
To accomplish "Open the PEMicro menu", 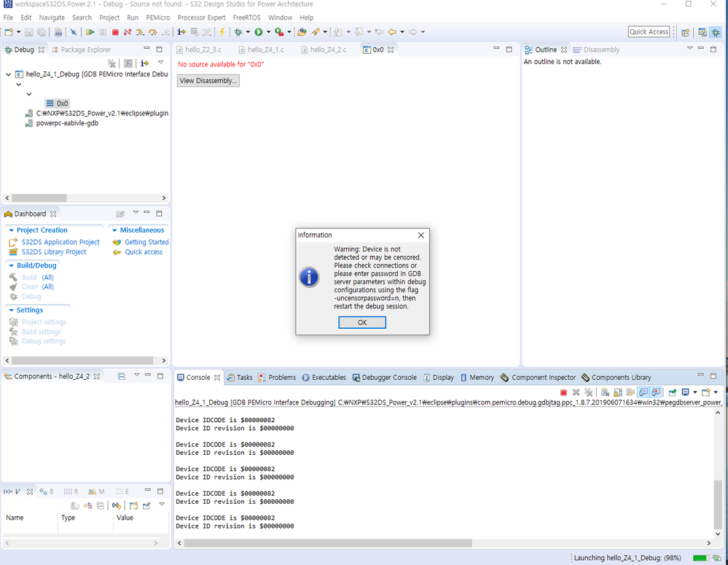I will click(x=158, y=17).
